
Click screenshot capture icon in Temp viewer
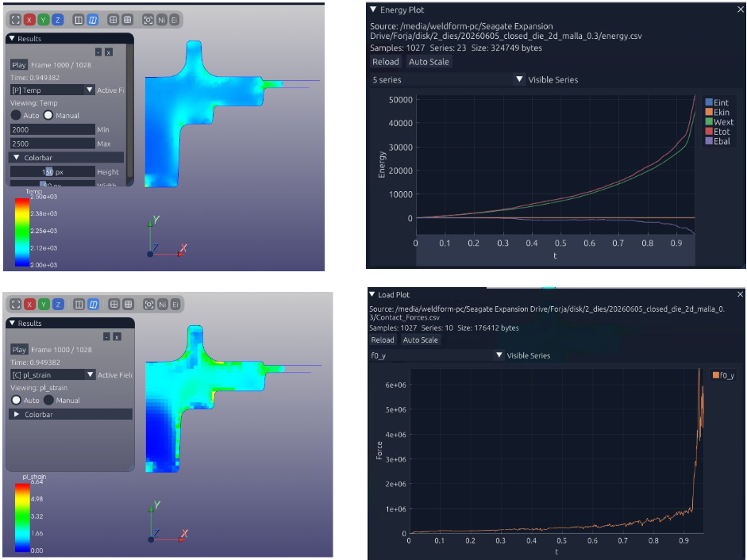148,20
